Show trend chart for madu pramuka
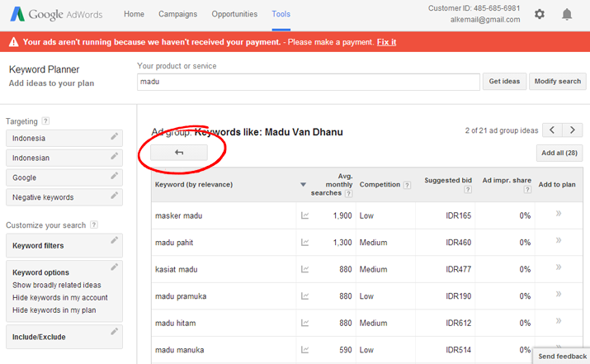This screenshot has width=590, height=364. pyautogui.click(x=304, y=296)
